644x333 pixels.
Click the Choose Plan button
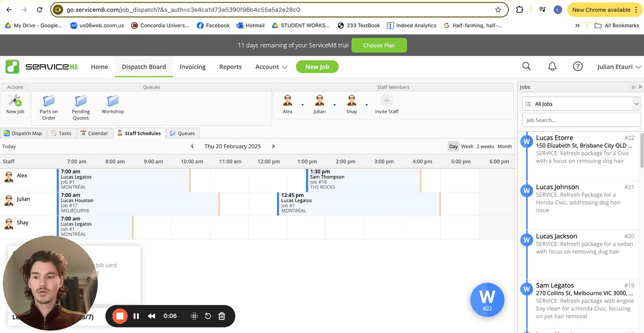click(x=379, y=45)
